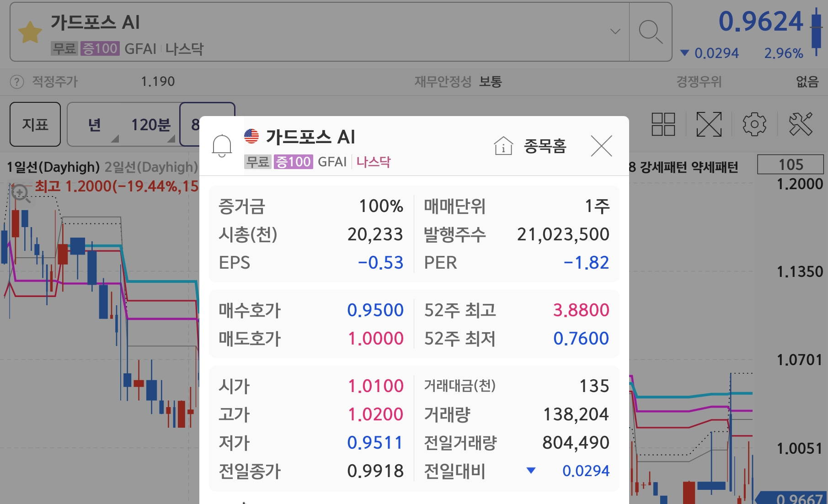Open the 지표 indicator button
828x504 pixels.
point(35,124)
